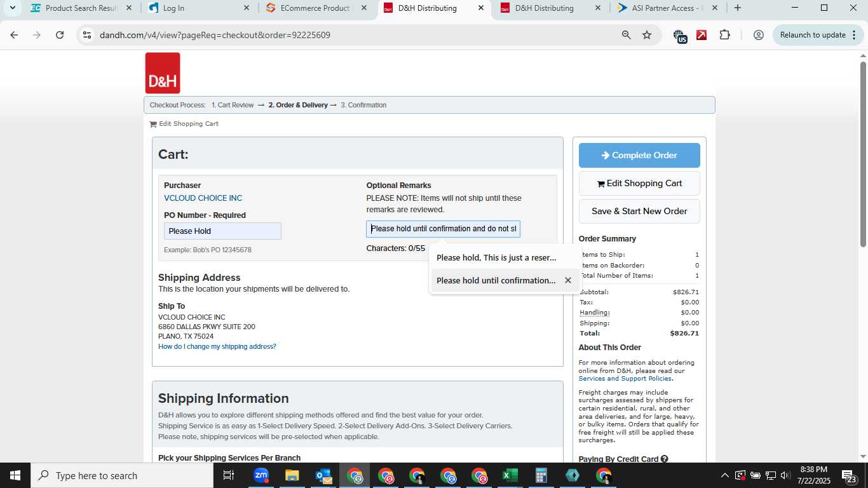The height and width of the screenshot is (488, 868).
Task: Click the help icon next to Paying By Credit Card
Action: [664, 459]
